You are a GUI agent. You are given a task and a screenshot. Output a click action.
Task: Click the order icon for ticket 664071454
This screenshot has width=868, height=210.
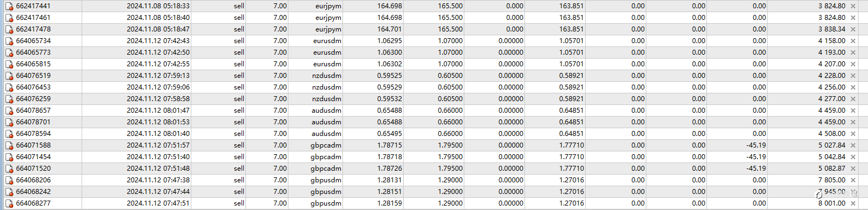(9, 157)
